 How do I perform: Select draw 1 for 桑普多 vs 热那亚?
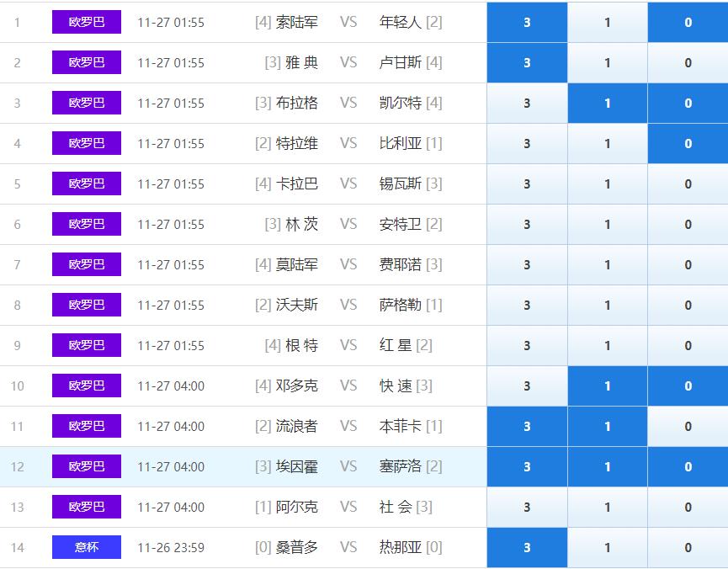[x=608, y=548]
